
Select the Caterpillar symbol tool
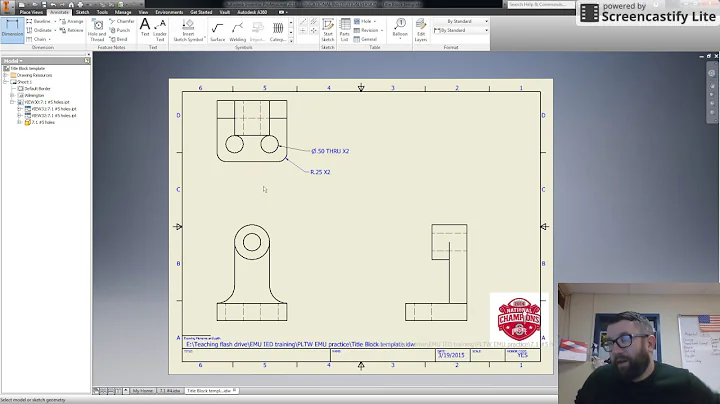point(278,31)
